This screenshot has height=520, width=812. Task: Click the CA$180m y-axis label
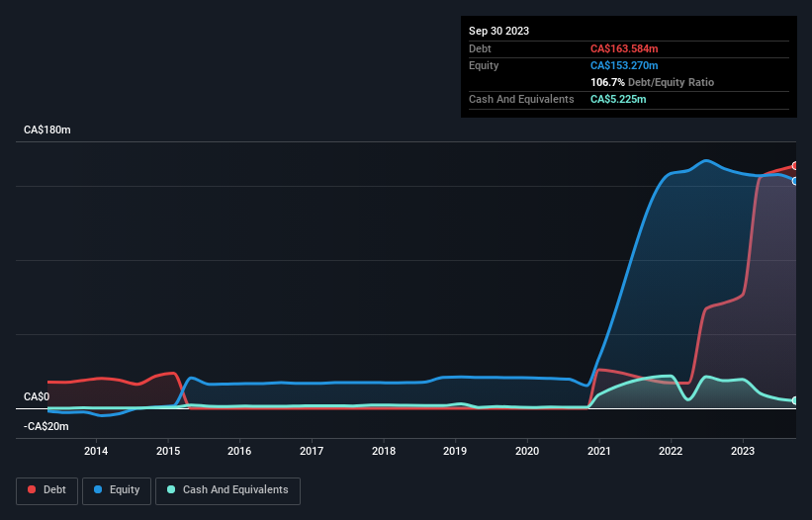pos(47,130)
